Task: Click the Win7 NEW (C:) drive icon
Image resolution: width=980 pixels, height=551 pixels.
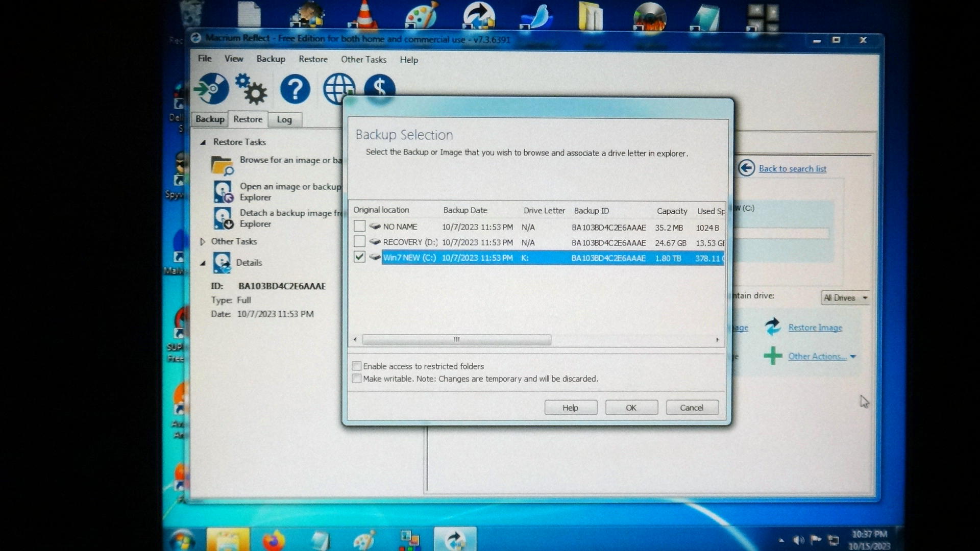Action: (375, 257)
